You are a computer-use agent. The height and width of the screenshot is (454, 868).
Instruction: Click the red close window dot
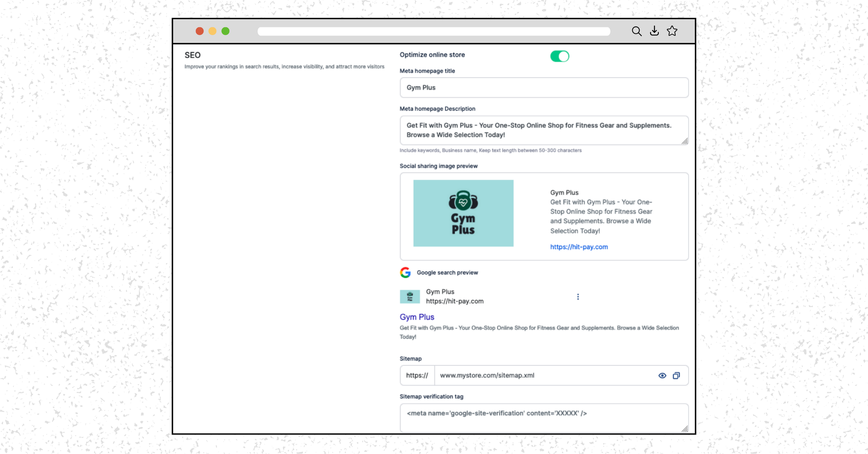(x=200, y=31)
